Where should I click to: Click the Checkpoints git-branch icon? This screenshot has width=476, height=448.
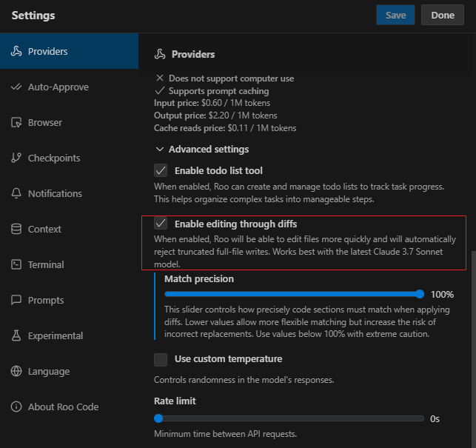[x=16, y=158]
